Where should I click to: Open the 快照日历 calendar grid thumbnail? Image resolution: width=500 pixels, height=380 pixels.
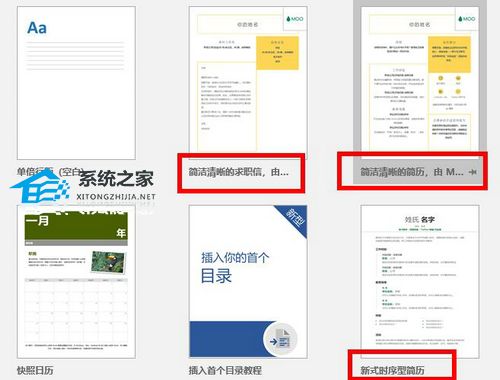click(x=76, y=283)
